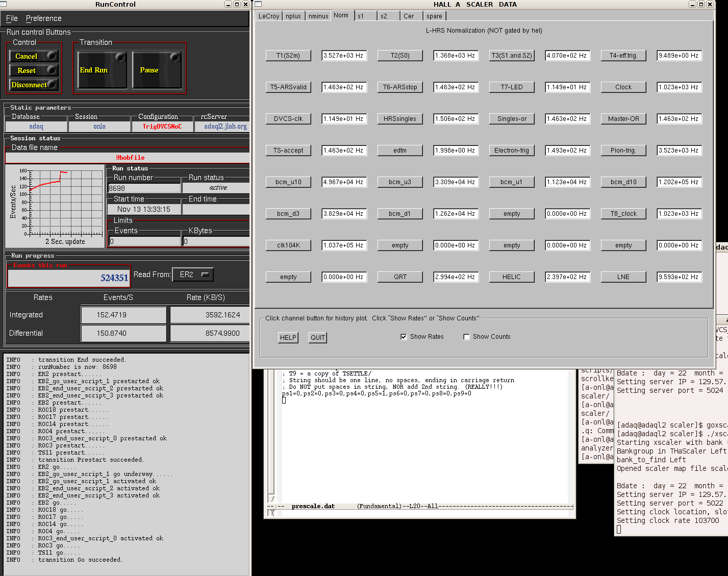Click the T8_clock channel button

pos(623,214)
